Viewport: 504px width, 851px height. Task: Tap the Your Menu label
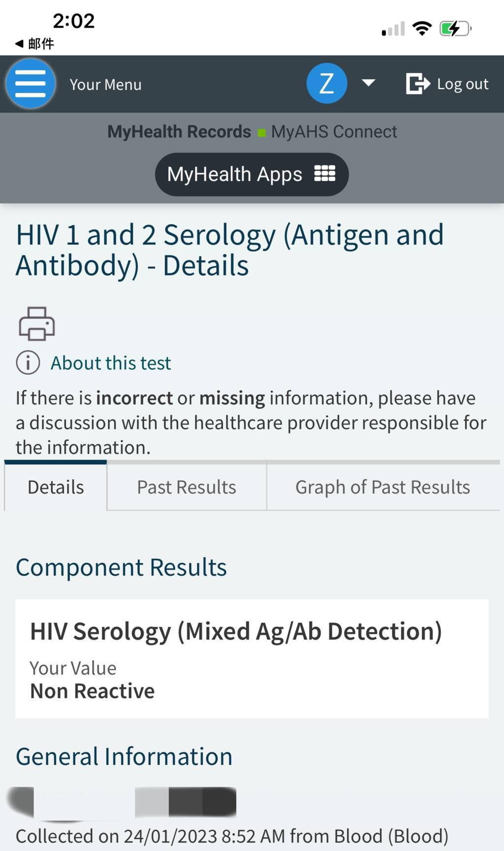point(105,85)
